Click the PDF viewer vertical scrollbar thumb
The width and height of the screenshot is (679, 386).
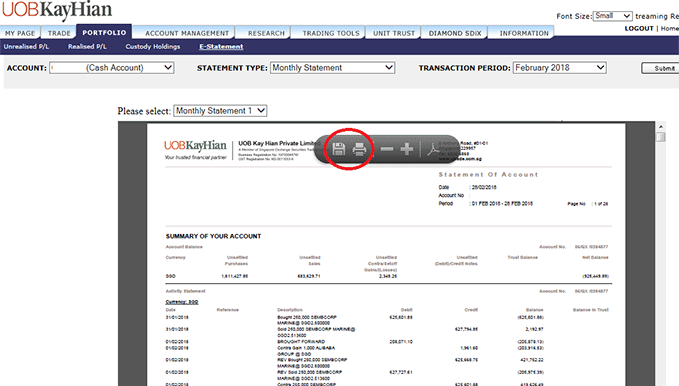coord(660,137)
